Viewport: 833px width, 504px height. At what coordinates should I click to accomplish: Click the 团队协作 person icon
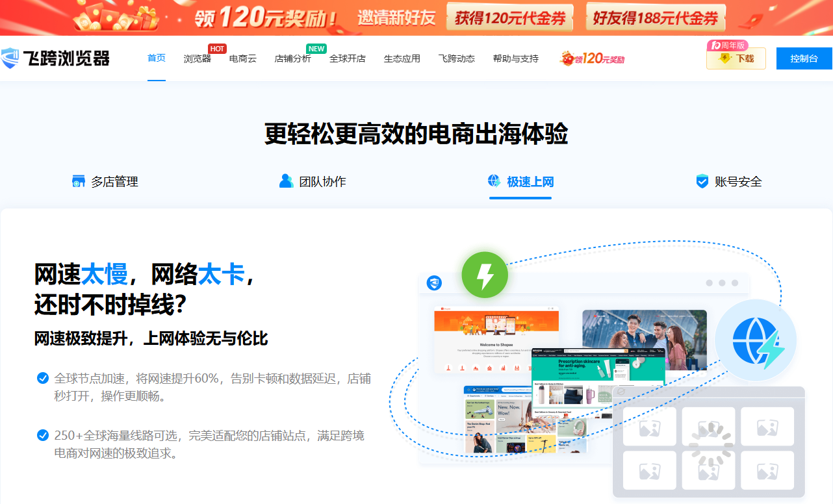coord(286,181)
